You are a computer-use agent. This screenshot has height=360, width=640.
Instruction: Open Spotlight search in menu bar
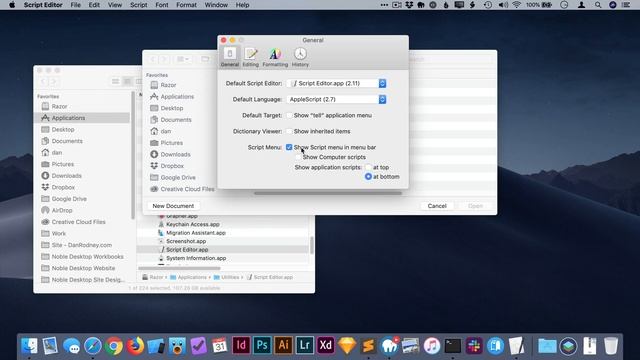[x=598, y=5]
